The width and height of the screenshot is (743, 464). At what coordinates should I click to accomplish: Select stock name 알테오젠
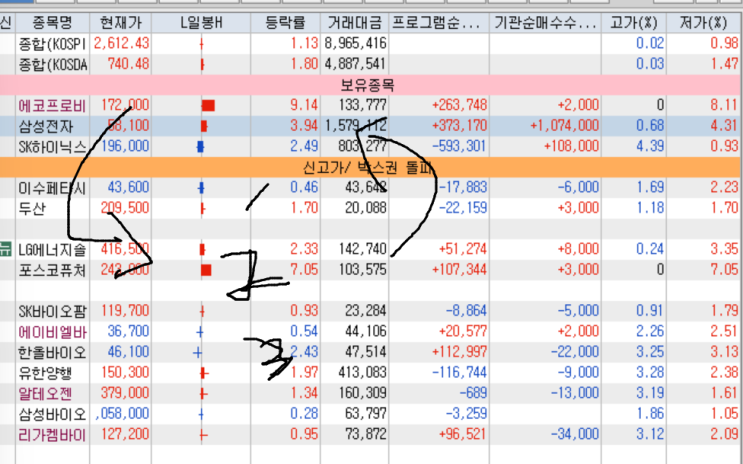pyautogui.click(x=45, y=394)
